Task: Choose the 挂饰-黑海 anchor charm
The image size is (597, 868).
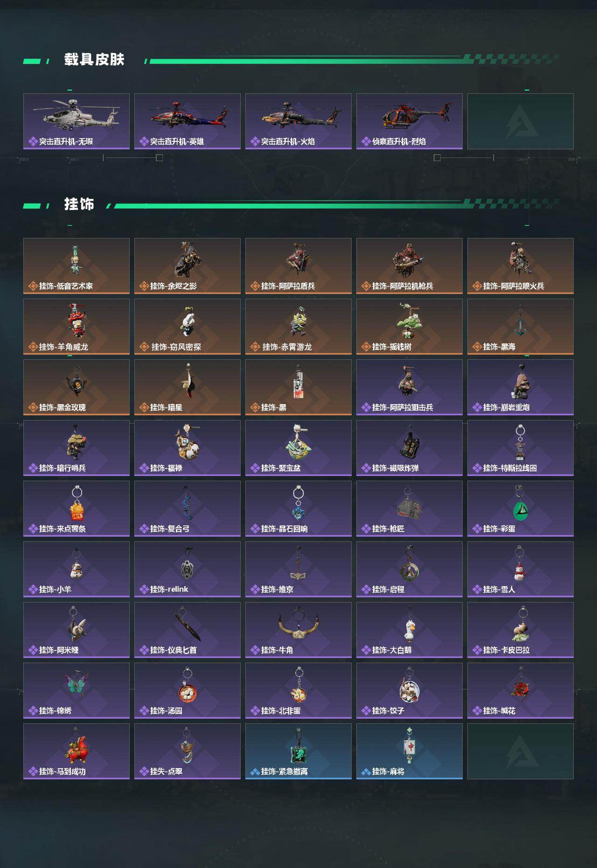Action: (x=521, y=327)
